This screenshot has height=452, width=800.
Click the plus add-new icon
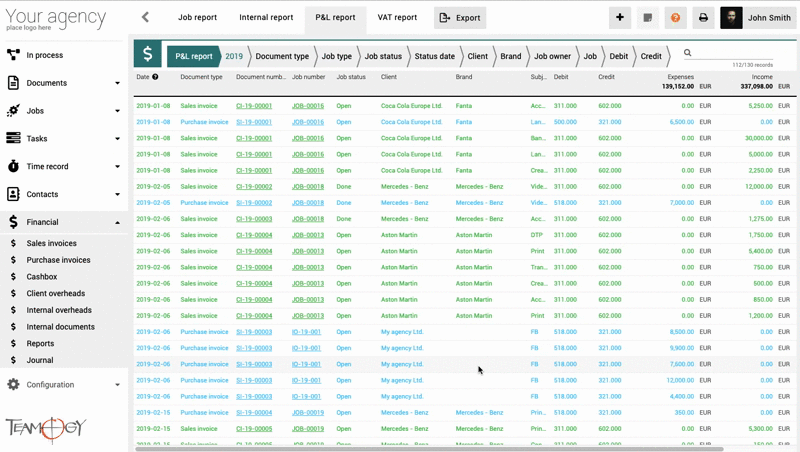pos(620,17)
